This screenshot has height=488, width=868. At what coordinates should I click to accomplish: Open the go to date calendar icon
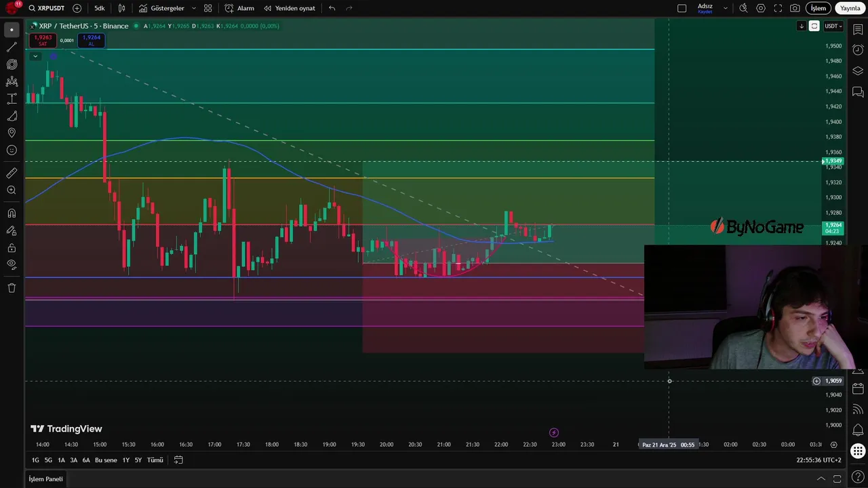(178, 460)
